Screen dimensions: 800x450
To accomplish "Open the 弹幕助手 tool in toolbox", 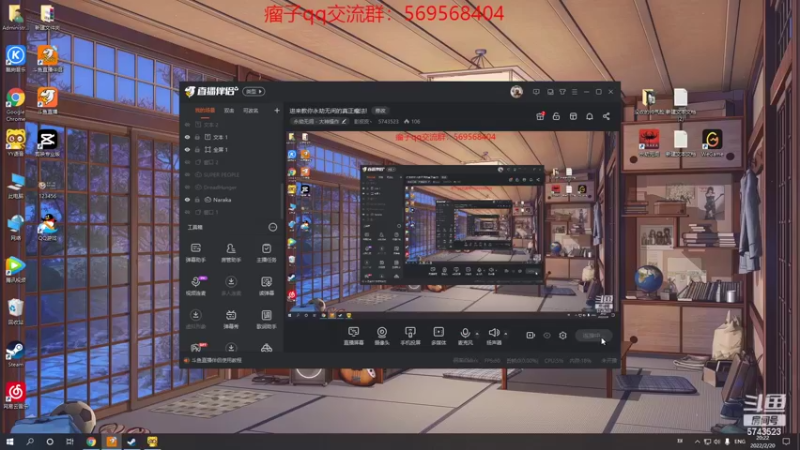I will tap(196, 253).
